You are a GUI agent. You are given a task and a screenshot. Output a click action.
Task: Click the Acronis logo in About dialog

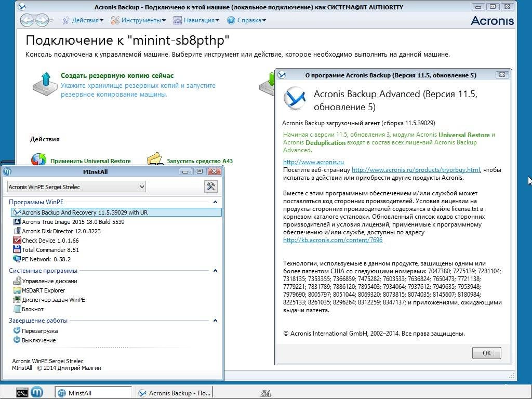[x=295, y=98]
